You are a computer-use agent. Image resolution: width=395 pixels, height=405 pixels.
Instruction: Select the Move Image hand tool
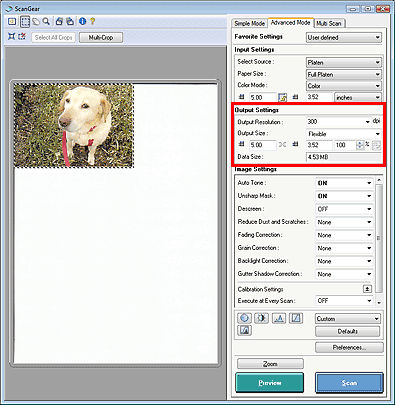coord(36,22)
